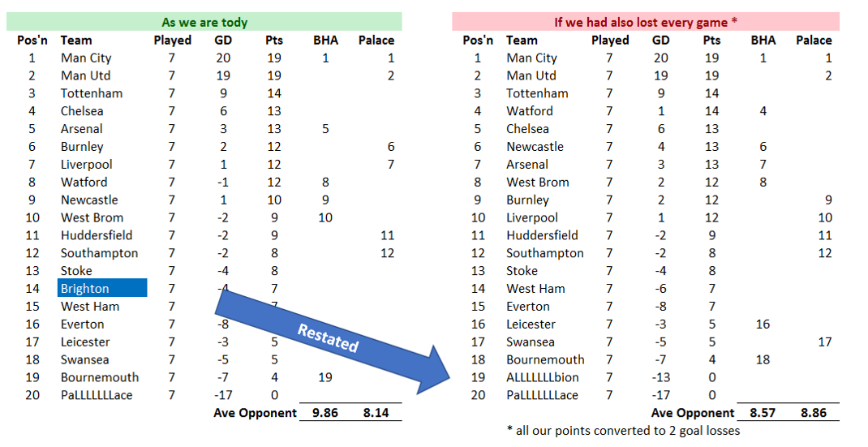Select the right Ave Opponent value 8.86
Screen dimensions: 868x447
pyautogui.click(x=813, y=413)
